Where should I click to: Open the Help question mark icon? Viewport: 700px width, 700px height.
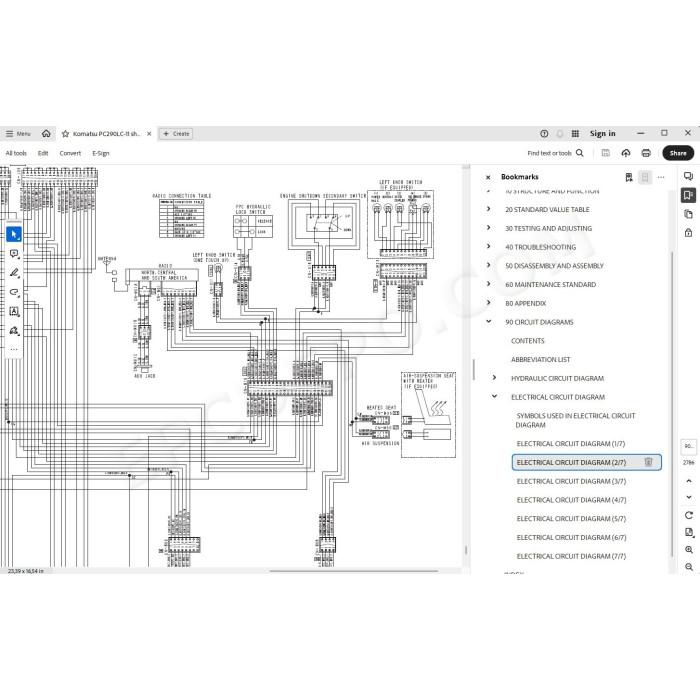coord(544,133)
